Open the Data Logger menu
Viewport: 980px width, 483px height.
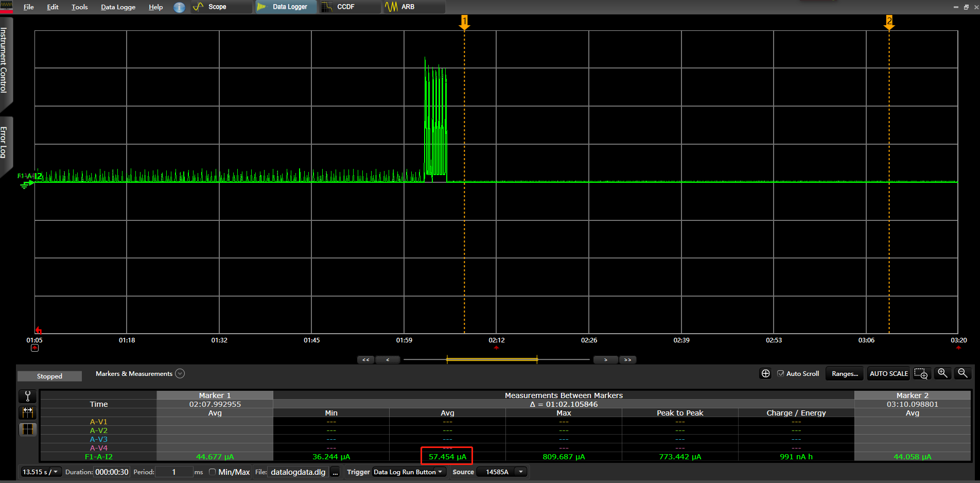point(118,7)
